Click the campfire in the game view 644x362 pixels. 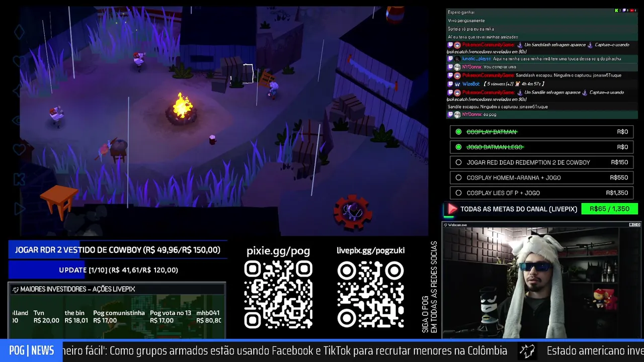182,109
